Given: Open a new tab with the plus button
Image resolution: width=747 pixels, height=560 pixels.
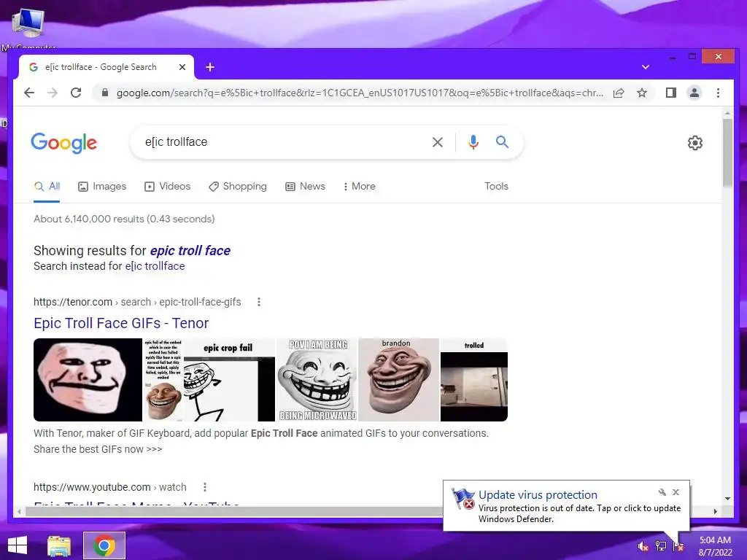Looking at the screenshot, I should tap(210, 67).
